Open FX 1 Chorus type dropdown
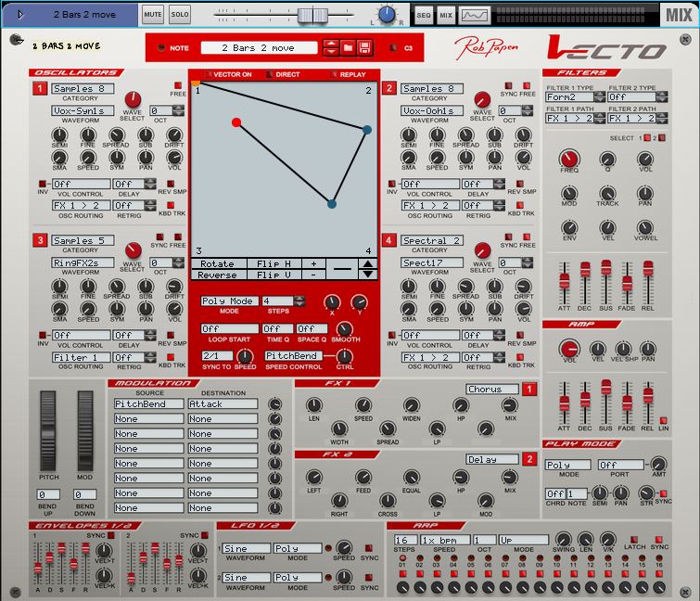Image resolution: width=700 pixels, height=601 pixels. coord(491,389)
